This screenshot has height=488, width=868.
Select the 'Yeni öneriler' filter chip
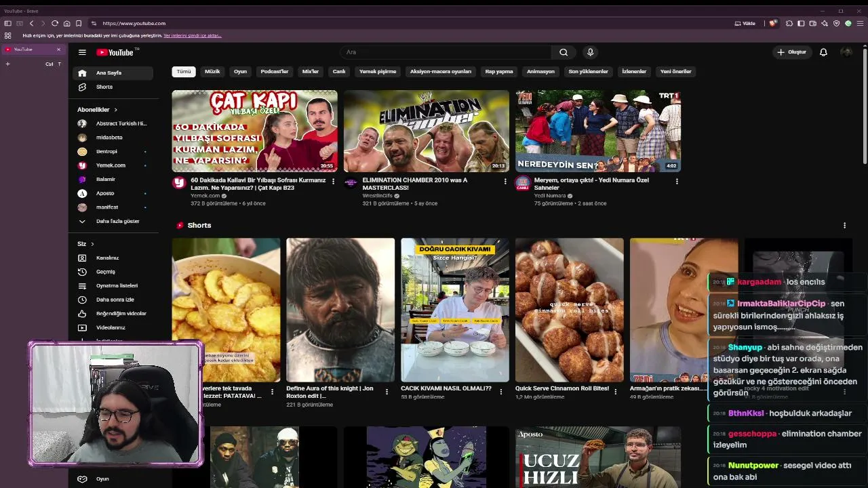[x=675, y=71]
